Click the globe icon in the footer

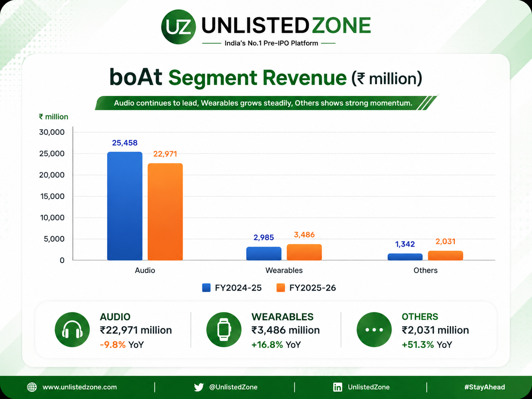[x=32, y=387]
